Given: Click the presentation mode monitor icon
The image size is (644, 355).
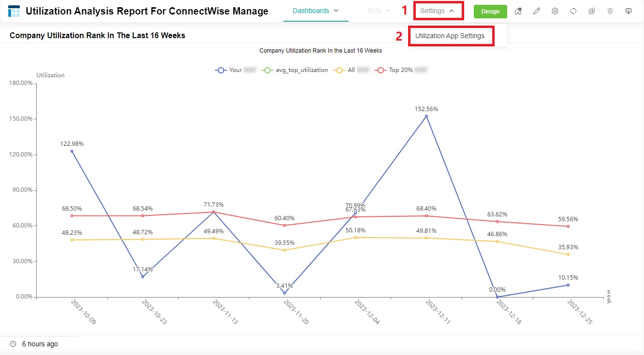Looking at the screenshot, I should point(629,11).
